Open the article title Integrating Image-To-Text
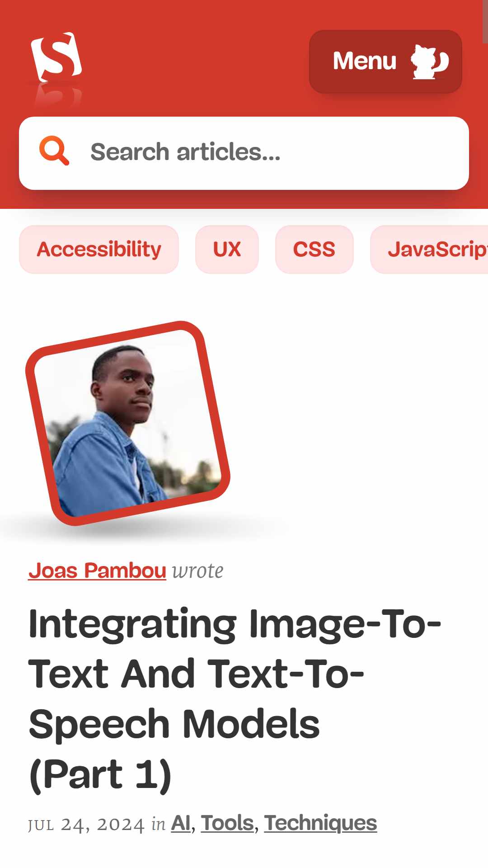The width and height of the screenshot is (488, 868). (x=235, y=699)
